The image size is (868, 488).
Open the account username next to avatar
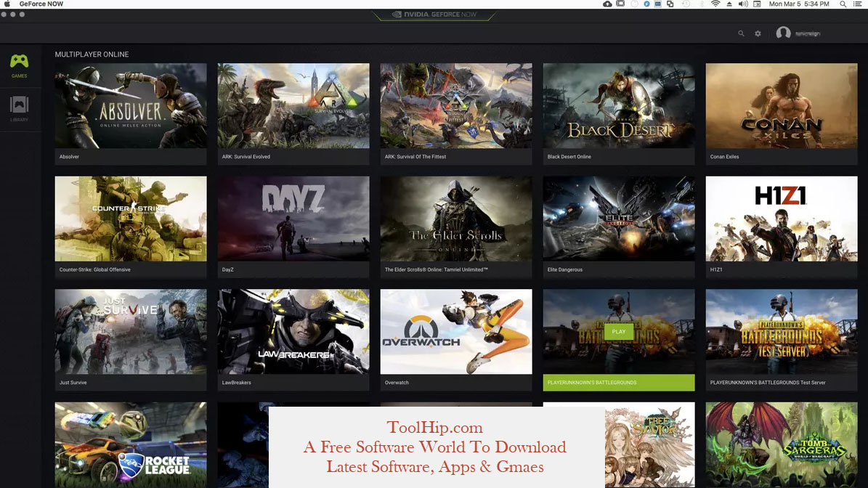click(808, 33)
